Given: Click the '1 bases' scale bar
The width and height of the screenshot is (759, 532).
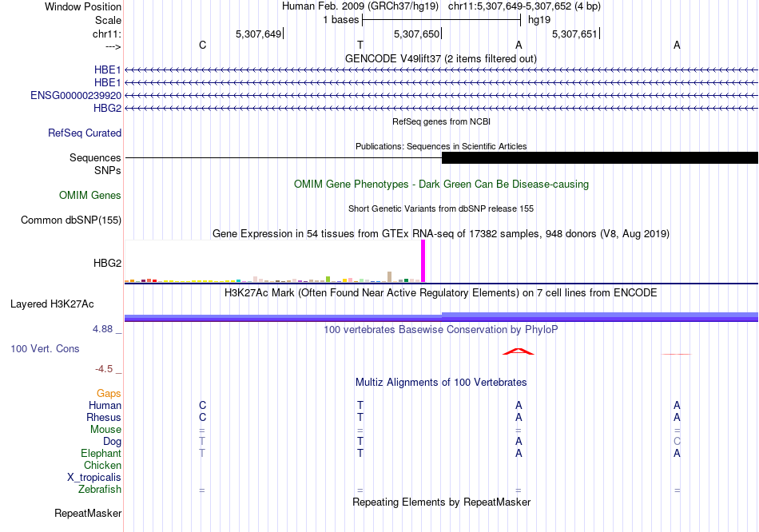Looking at the screenshot, I should 441,20.
